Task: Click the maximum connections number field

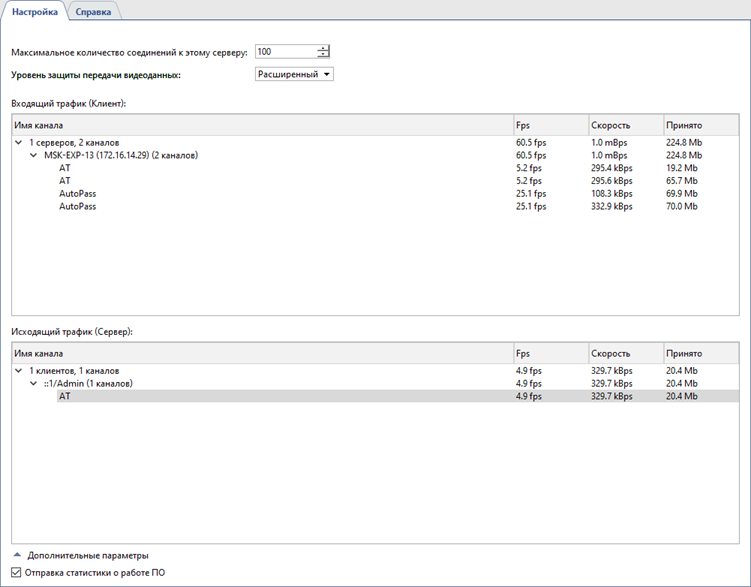Action: [x=285, y=52]
